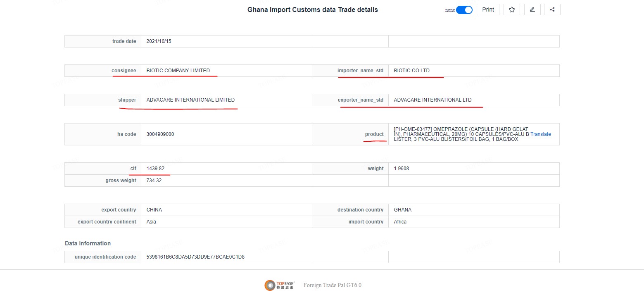Click export country value CHINA
This screenshot has height=297, width=644.
point(154,210)
